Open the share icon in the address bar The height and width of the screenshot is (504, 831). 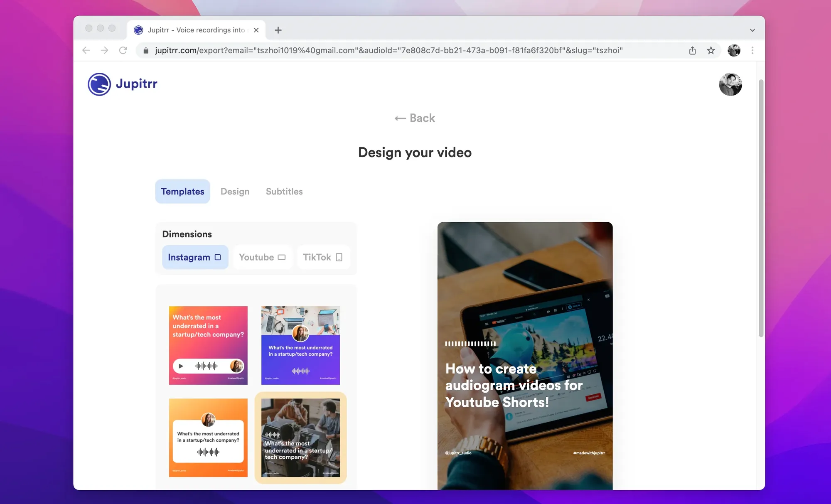[692, 50]
